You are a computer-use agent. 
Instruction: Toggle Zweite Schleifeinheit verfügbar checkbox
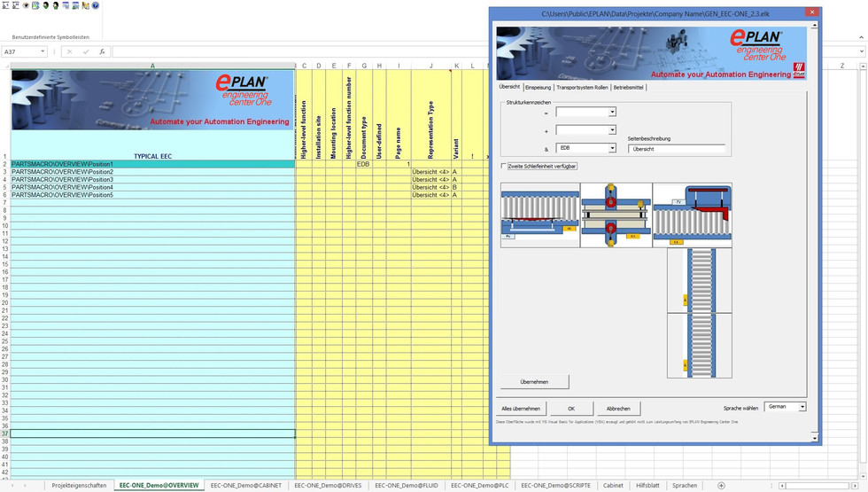coord(504,166)
